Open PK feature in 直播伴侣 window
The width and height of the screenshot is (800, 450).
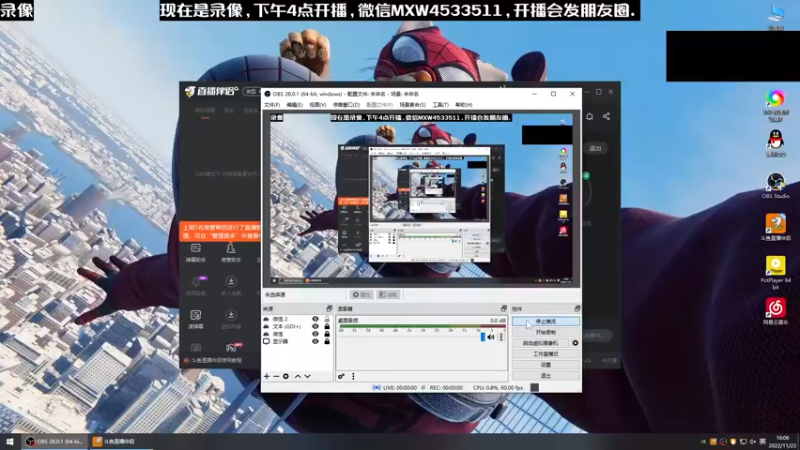coord(232,347)
